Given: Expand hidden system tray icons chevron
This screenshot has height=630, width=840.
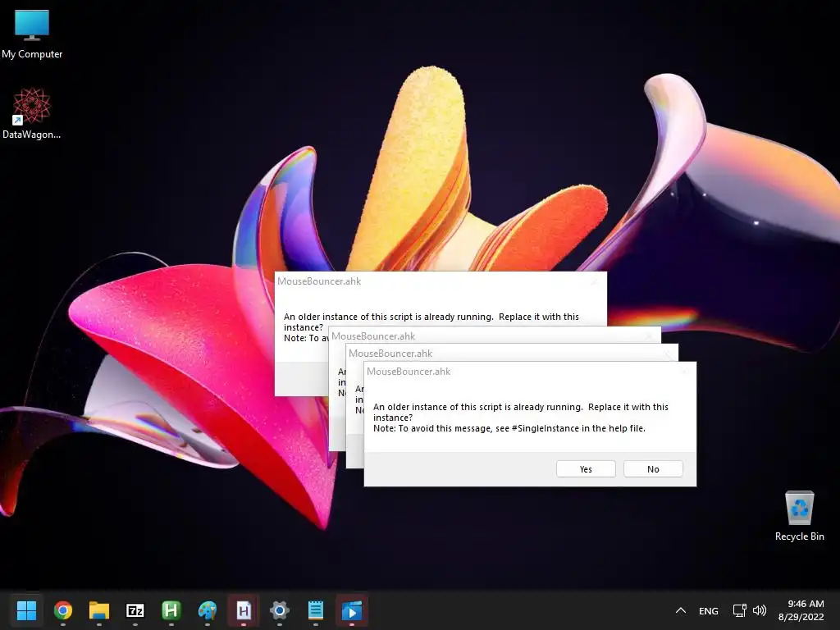Looking at the screenshot, I should (681, 610).
